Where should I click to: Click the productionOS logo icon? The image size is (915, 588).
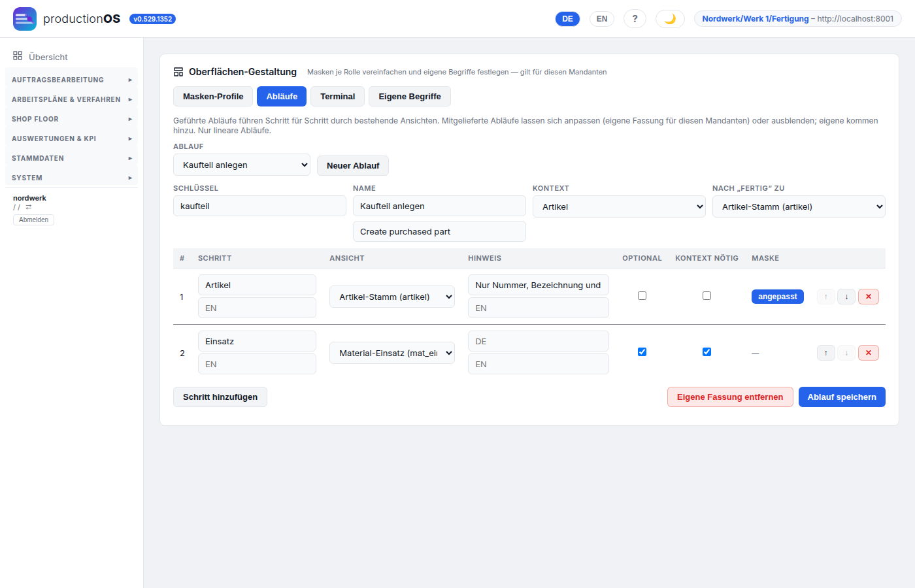(25, 19)
